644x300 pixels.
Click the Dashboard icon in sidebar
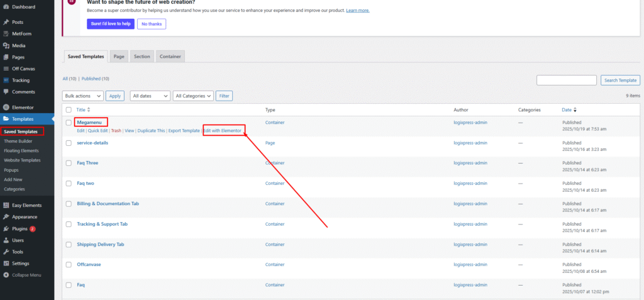click(x=6, y=7)
